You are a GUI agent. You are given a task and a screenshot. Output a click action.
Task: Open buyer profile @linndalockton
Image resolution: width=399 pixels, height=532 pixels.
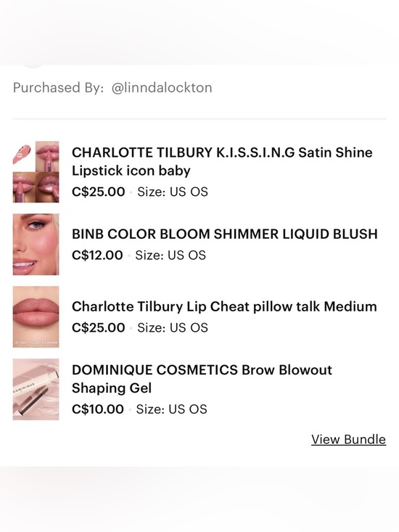(x=162, y=88)
